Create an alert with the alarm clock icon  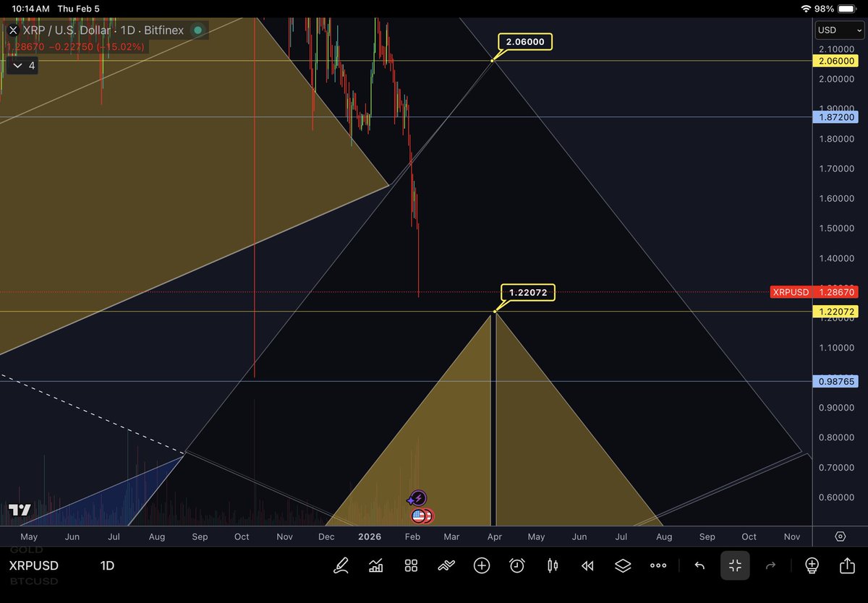517,565
